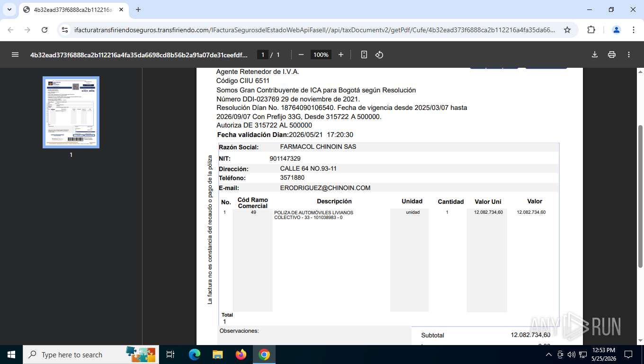Click the Cantidad column header
644x364 pixels.
[x=450, y=202]
